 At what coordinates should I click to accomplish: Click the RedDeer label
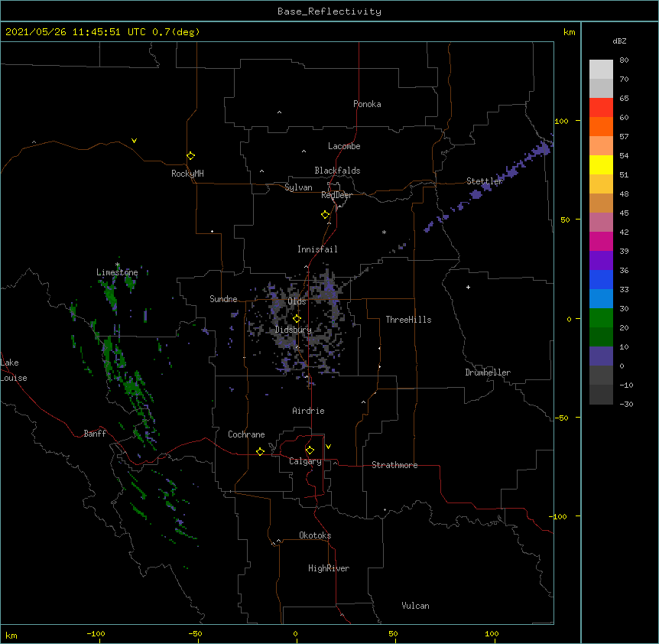coord(336,195)
